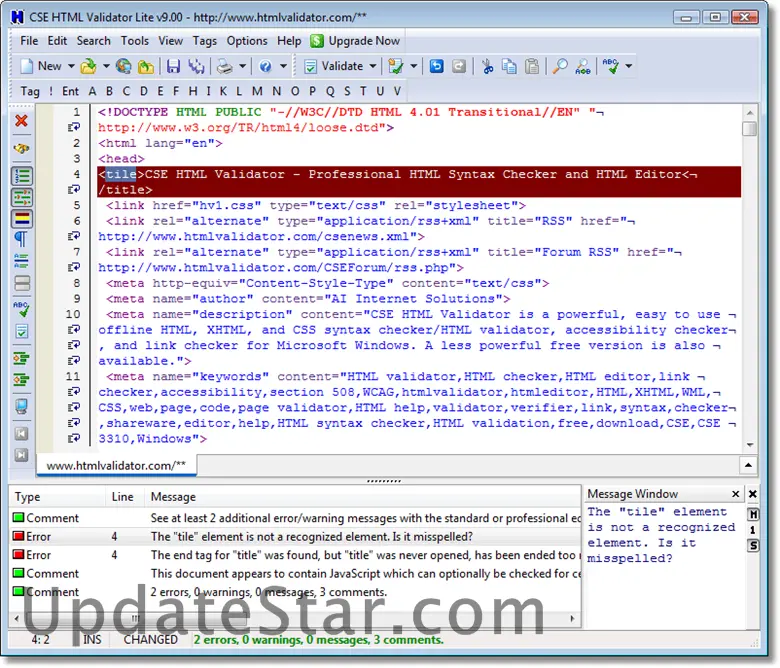Open the Search menu
This screenshot has width=780, height=668.
pos(94,41)
